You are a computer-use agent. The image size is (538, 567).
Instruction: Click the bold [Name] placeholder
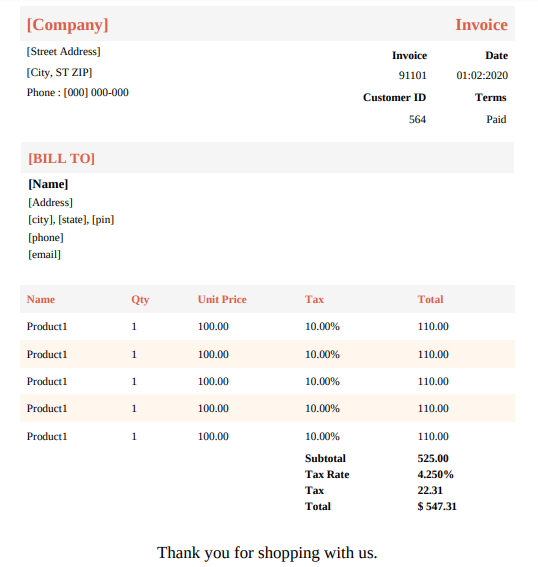pyautogui.click(x=48, y=184)
